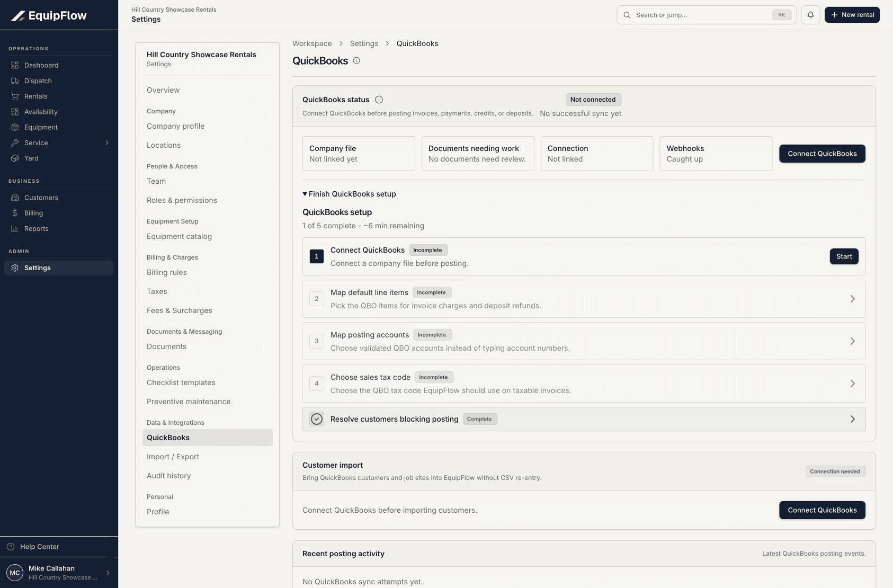Open Rentals from the sidebar
Screen dimensions: 893x588
coord(59,96)
